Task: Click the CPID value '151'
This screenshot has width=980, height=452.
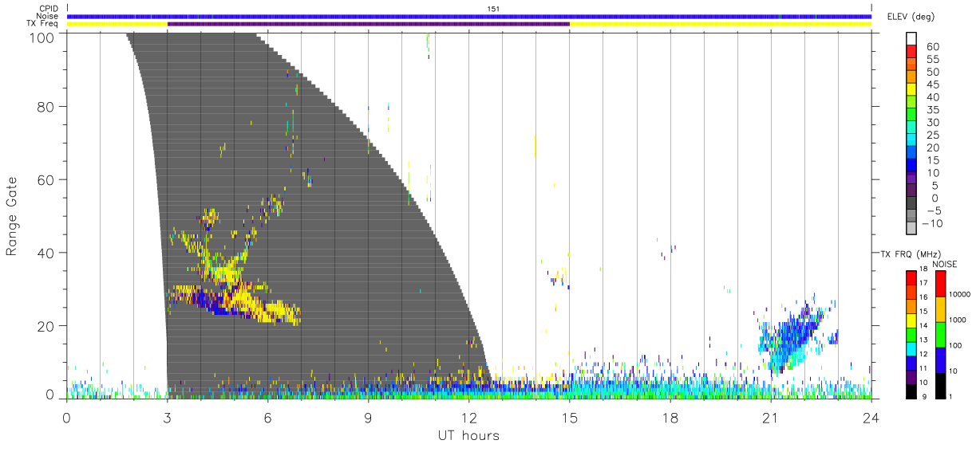Action: 493,9
